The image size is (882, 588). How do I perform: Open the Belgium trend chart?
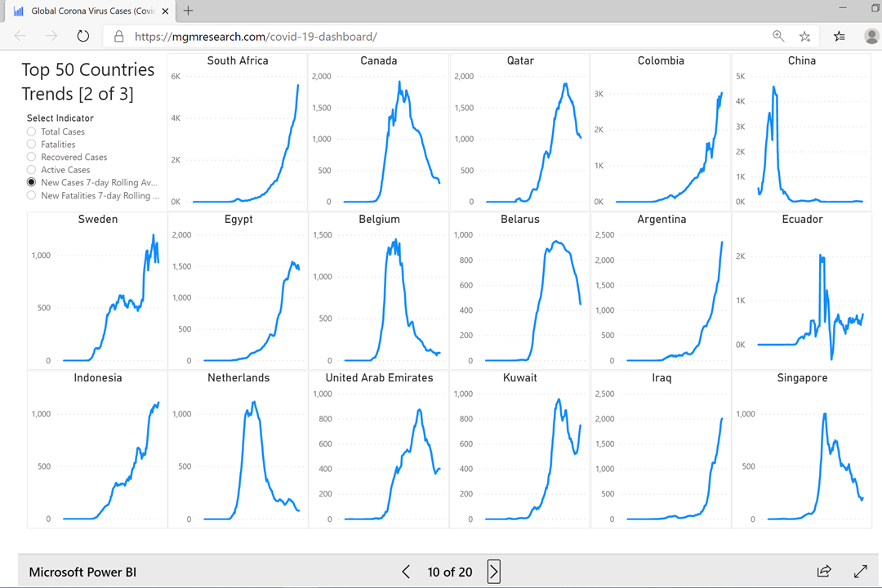point(379,291)
